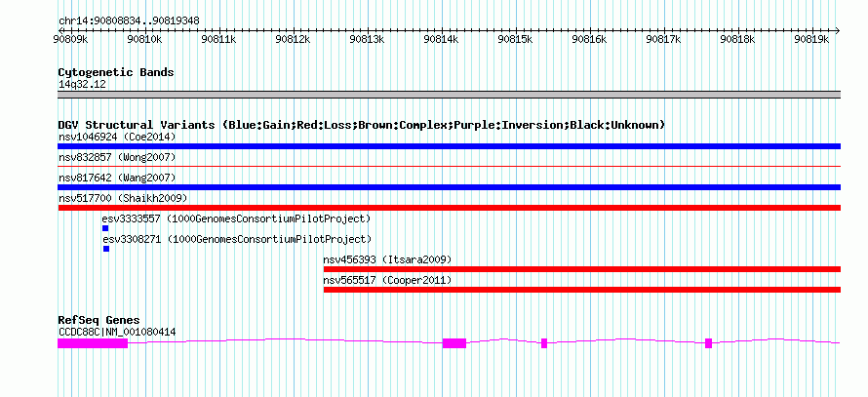Click the 14q32.12 band label
The image size is (868, 397).
coord(82,85)
